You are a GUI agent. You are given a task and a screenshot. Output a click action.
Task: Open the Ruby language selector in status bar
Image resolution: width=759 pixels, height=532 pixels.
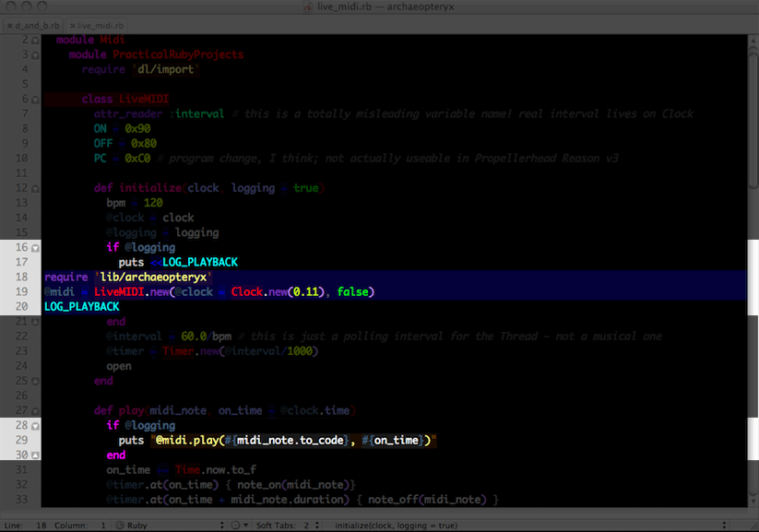pyautogui.click(x=170, y=526)
